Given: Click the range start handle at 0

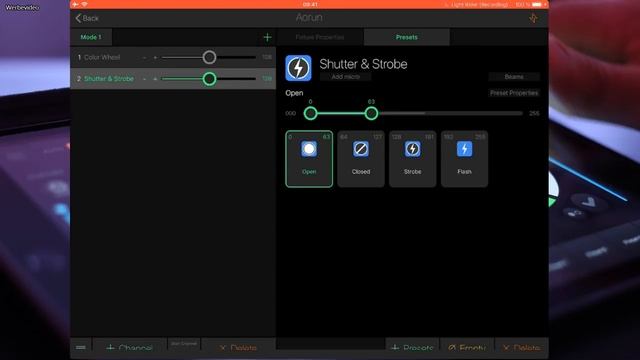Looking at the screenshot, I should [311, 113].
